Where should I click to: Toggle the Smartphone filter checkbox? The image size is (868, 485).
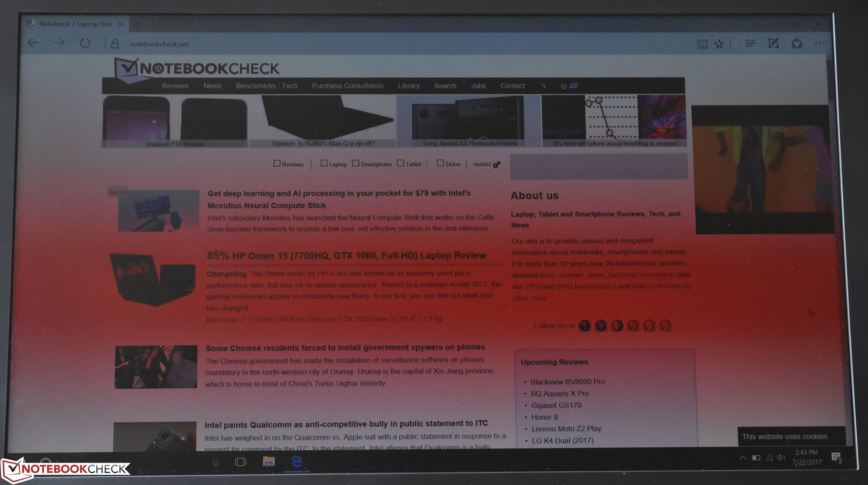tap(355, 163)
